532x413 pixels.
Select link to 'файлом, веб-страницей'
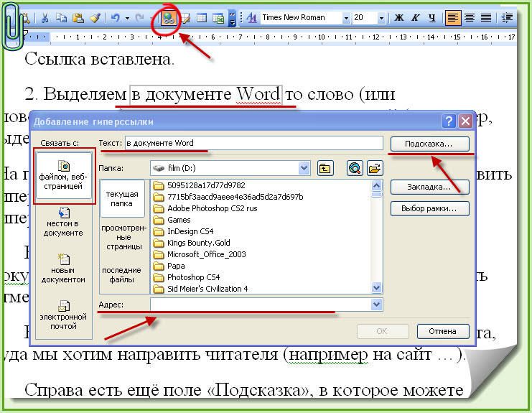point(63,175)
